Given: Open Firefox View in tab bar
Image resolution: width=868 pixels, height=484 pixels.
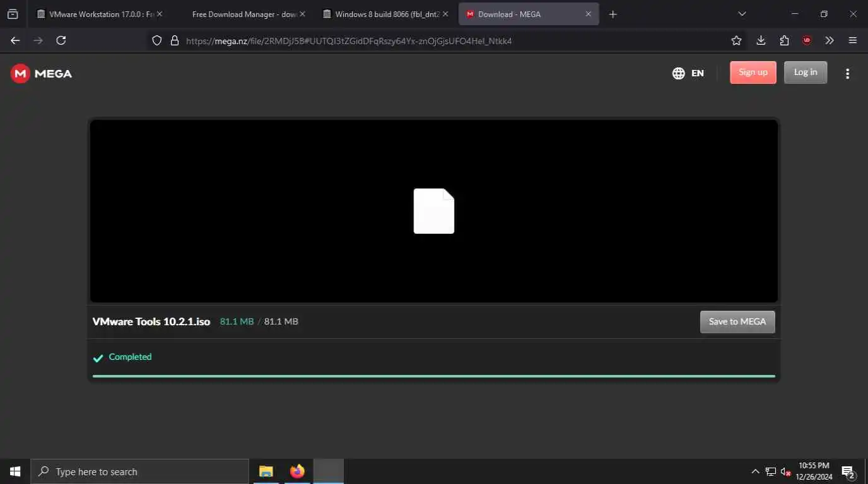Looking at the screenshot, I should pos(13,14).
